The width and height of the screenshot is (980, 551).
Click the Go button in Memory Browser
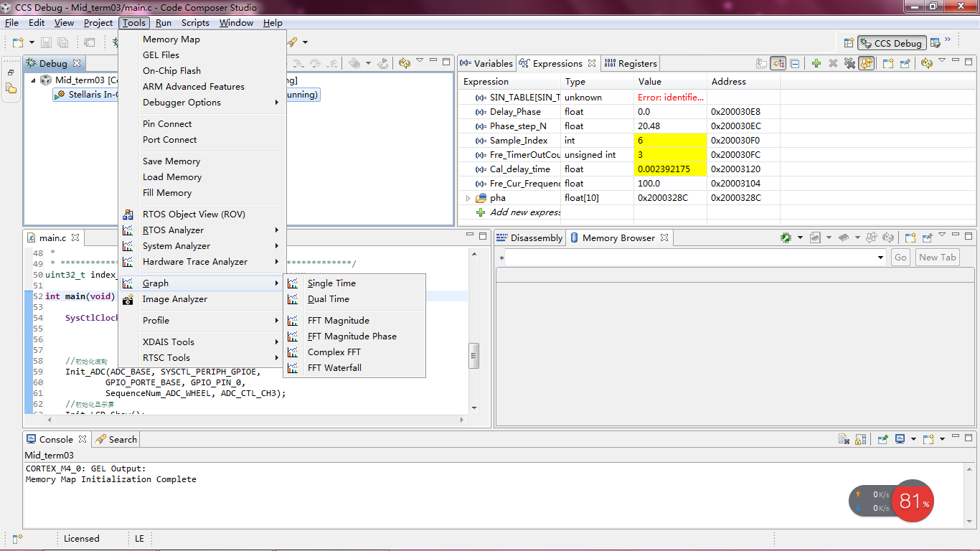900,258
